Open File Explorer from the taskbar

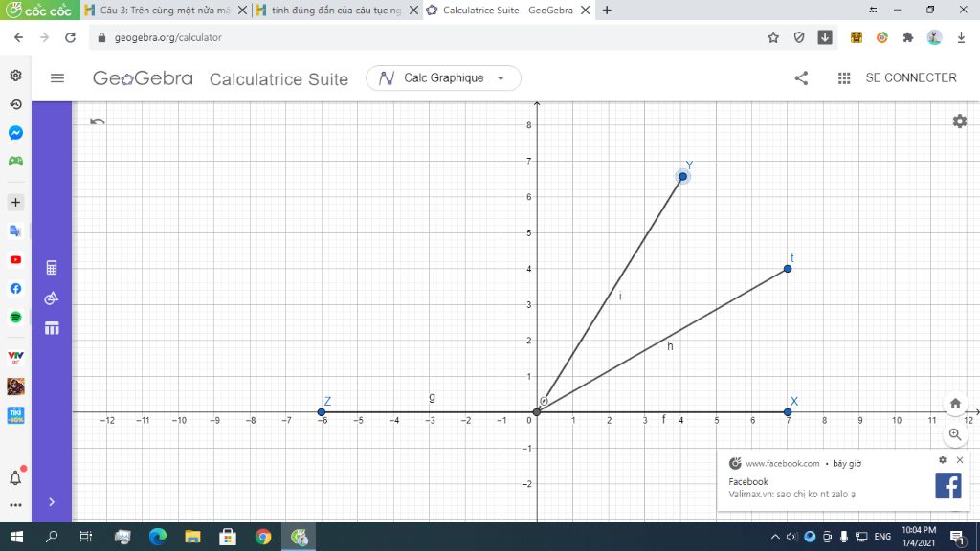click(x=192, y=537)
